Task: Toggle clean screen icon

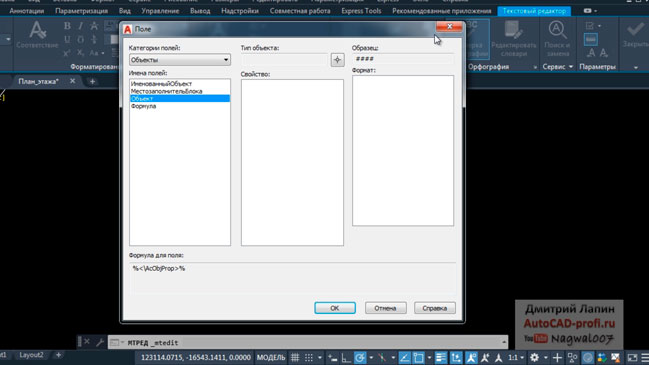Action: [x=632, y=358]
